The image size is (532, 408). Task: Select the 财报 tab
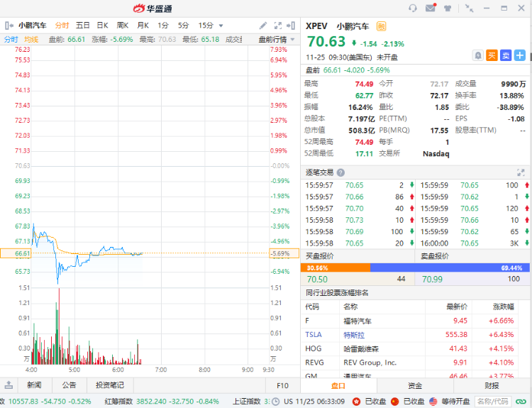pos(492,386)
